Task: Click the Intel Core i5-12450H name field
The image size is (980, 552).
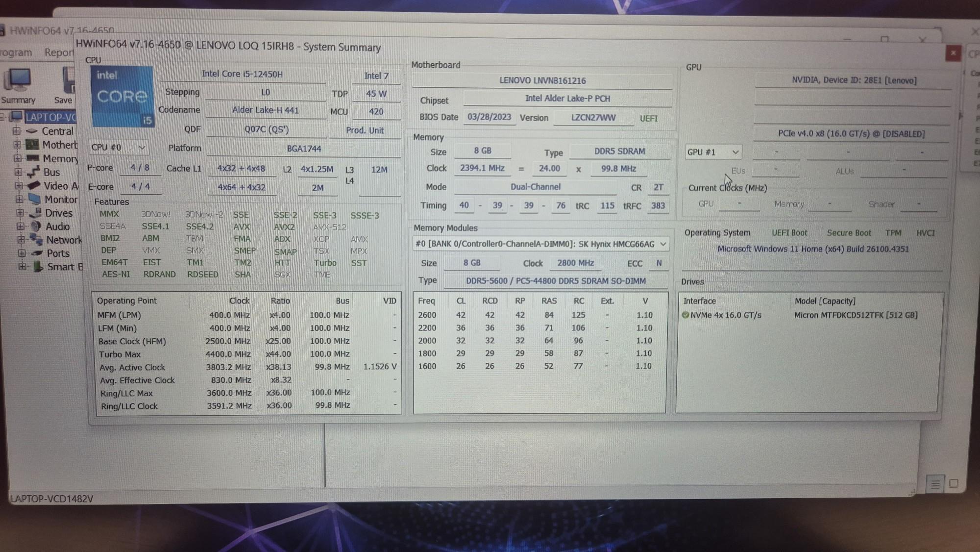Action: click(242, 74)
